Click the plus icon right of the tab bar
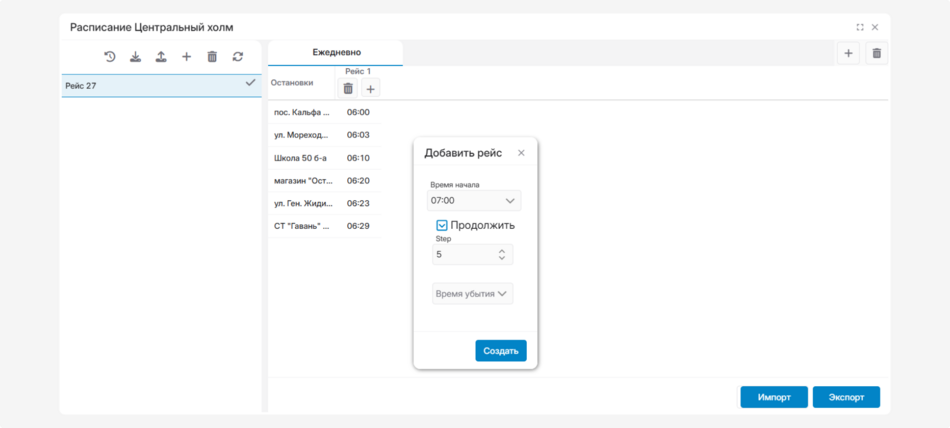Image resolution: width=950 pixels, height=428 pixels. click(x=848, y=53)
